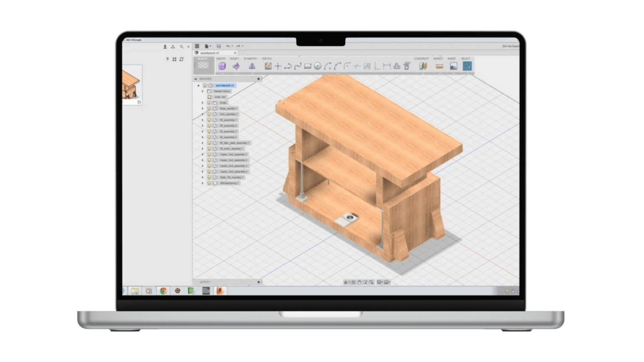Select the sketch Circle tool

pyautogui.click(x=317, y=66)
